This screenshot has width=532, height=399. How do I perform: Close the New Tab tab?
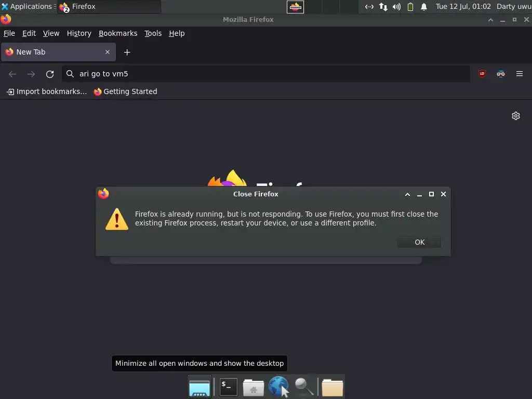pyautogui.click(x=107, y=52)
